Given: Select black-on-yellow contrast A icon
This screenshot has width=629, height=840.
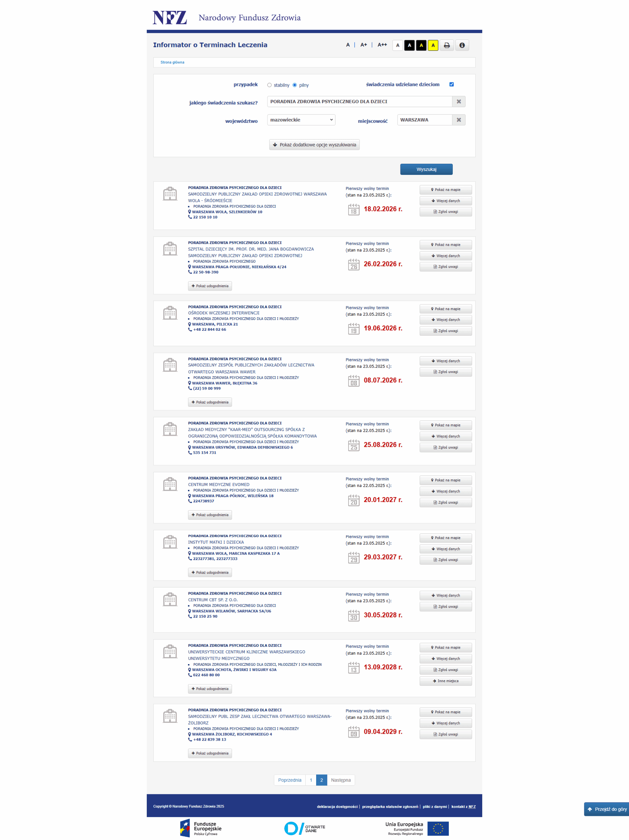Looking at the screenshot, I should point(433,45).
